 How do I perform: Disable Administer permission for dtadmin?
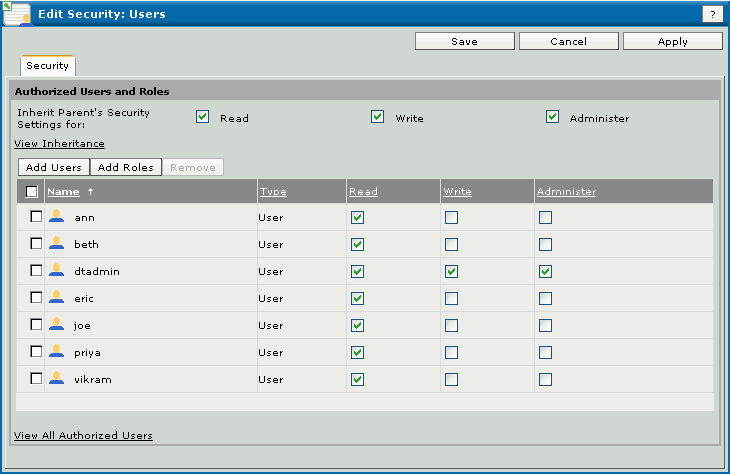click(x=545, y=271)
